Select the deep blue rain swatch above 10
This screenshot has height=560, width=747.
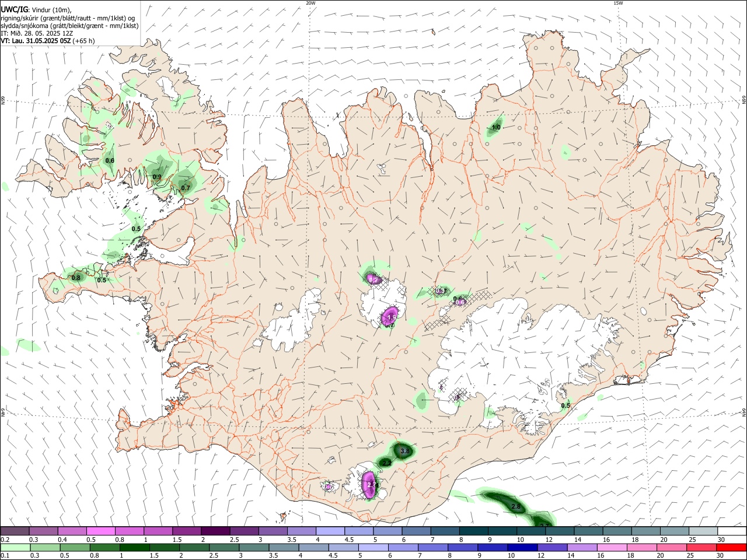[x=523, y=547]
